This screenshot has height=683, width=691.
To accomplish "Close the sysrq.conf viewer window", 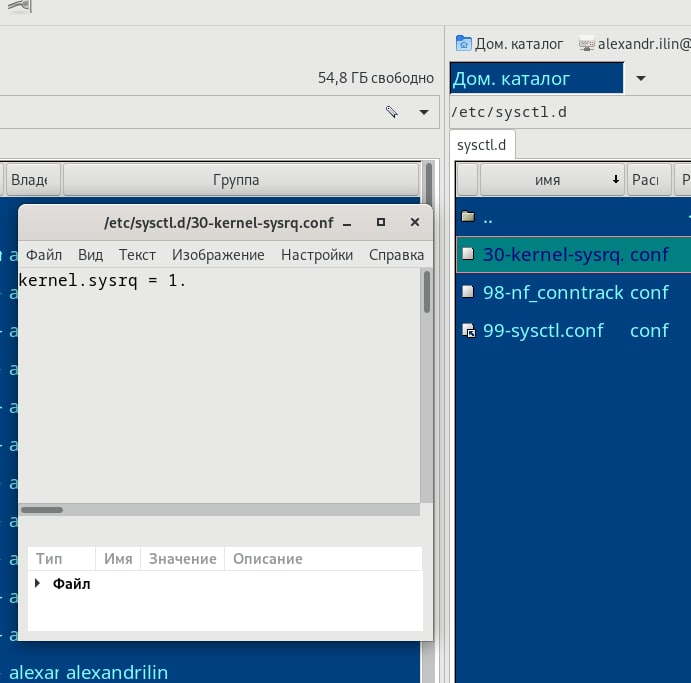I will point(415,222).
